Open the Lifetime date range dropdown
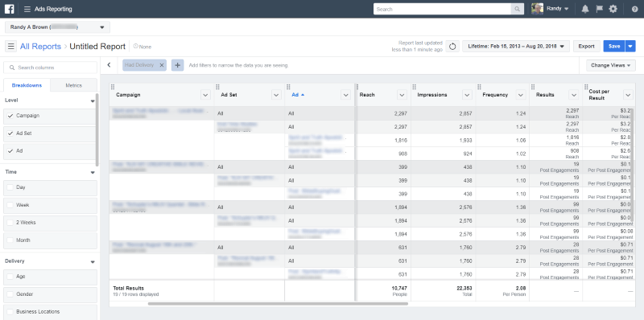This screenshot has height=320, width=644. pyautogui.click(x=516, y=47)
